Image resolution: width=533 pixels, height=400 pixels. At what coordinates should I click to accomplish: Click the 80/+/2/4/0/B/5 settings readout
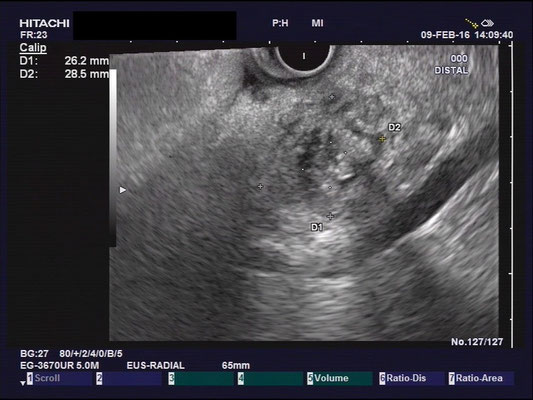[91, 354]
